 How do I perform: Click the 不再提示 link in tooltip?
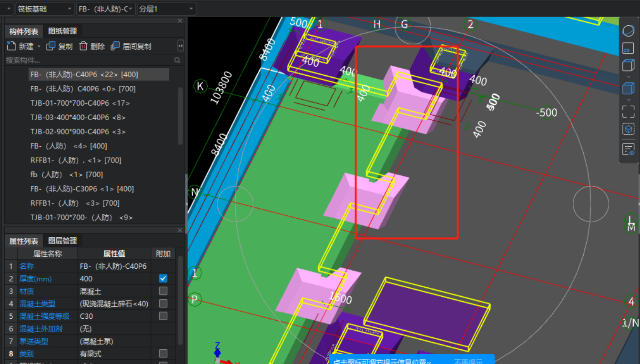[x=468, y=362]
